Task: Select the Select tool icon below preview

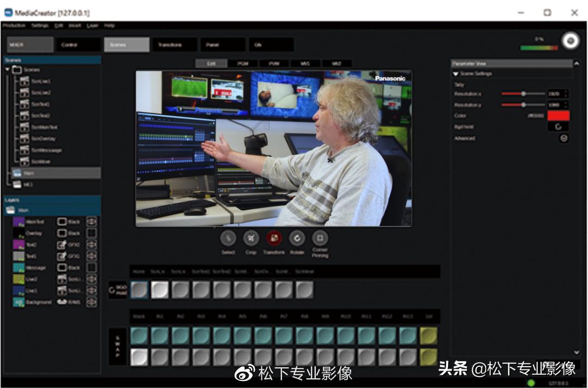Action: 228,238
